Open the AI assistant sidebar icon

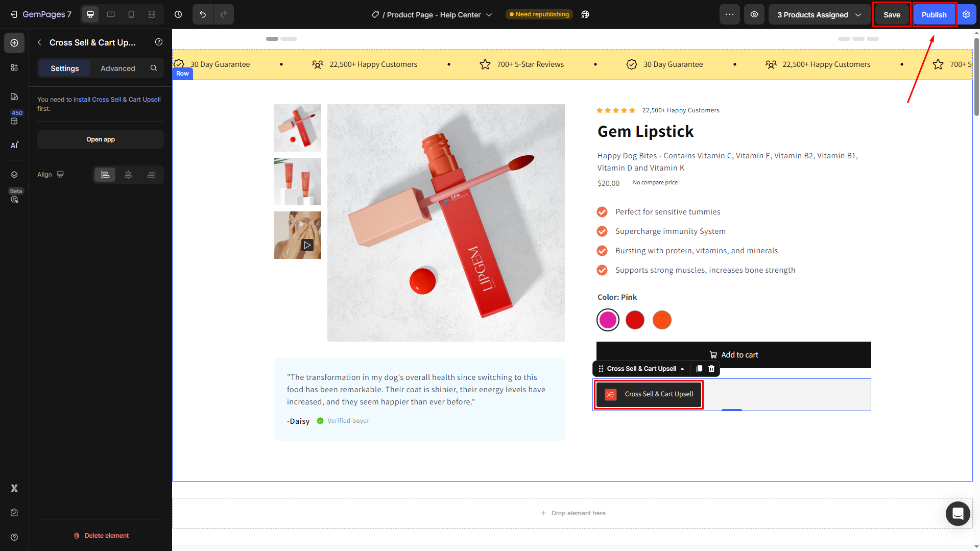click(x=14, y=145)
